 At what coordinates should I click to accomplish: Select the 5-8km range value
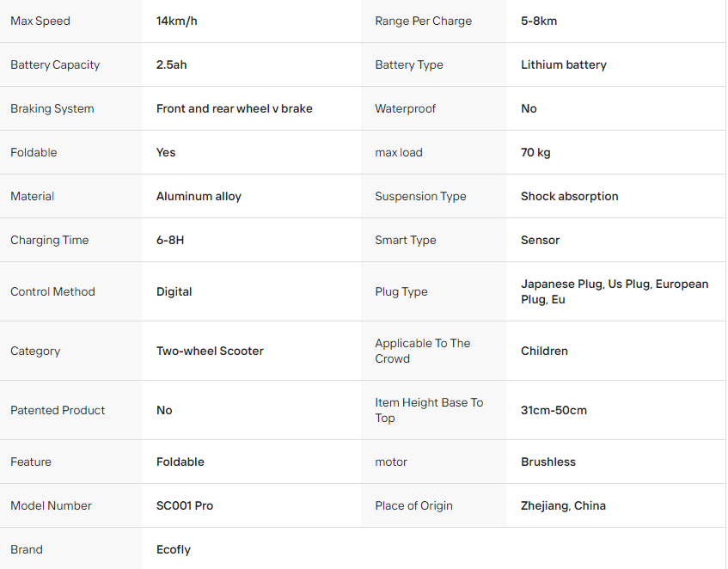tap(539, 21)
